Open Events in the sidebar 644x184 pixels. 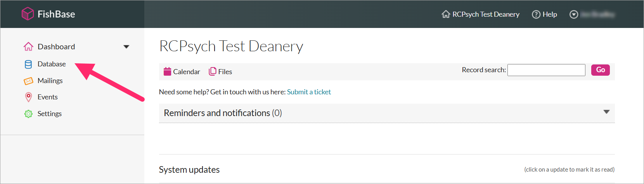pos(48,97)
